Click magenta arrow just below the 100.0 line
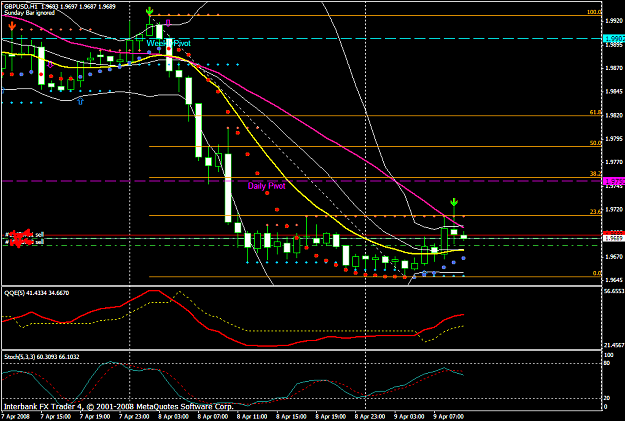Image resolution: width=625 pixels, height=421 pixels. (x=168, y=22)
